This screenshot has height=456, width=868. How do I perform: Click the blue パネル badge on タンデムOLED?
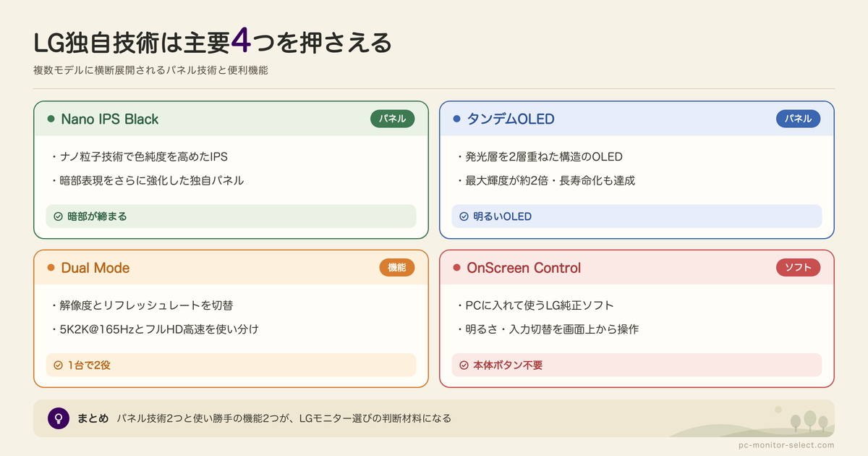(x=799, y=119)
